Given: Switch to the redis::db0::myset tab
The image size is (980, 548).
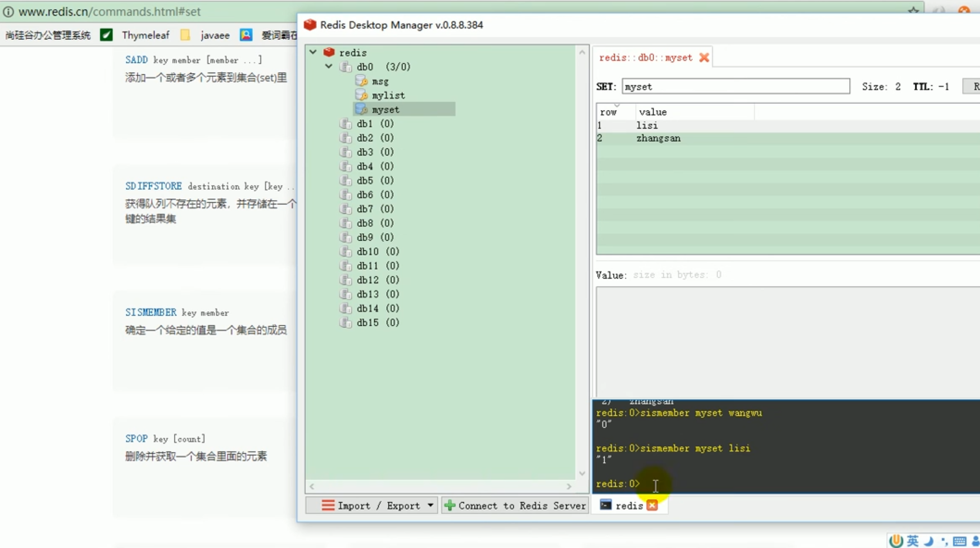Looking at the screenshot, I should [646, 57].
